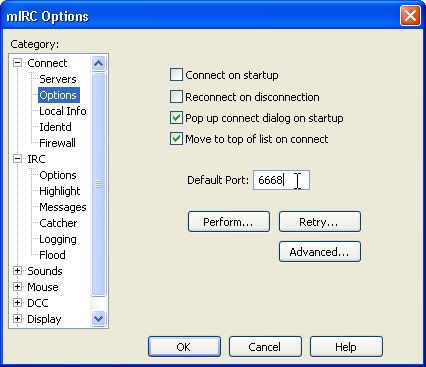Open Flood settings
426x367 pixels.
52,255
